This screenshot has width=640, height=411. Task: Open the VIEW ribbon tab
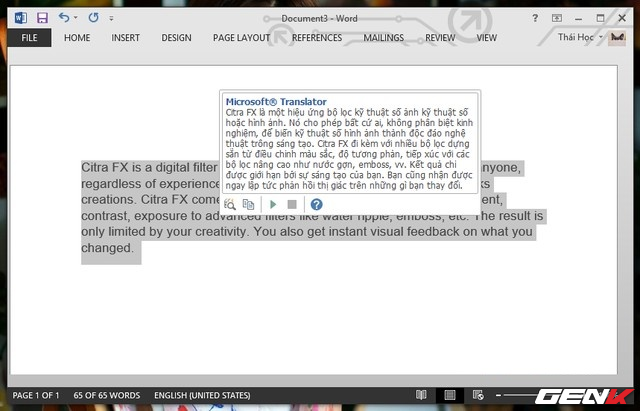tap(487, 38)
